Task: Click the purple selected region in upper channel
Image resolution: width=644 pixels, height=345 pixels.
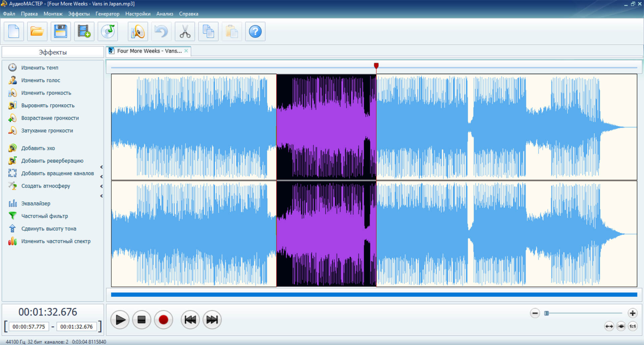Action: click(326, 127)
